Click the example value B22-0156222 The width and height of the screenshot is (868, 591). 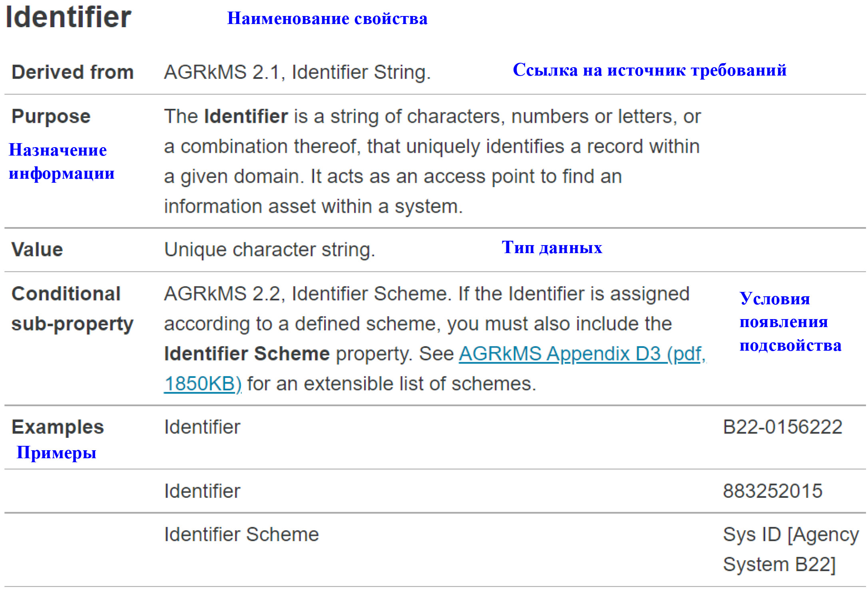click(782, 427)
